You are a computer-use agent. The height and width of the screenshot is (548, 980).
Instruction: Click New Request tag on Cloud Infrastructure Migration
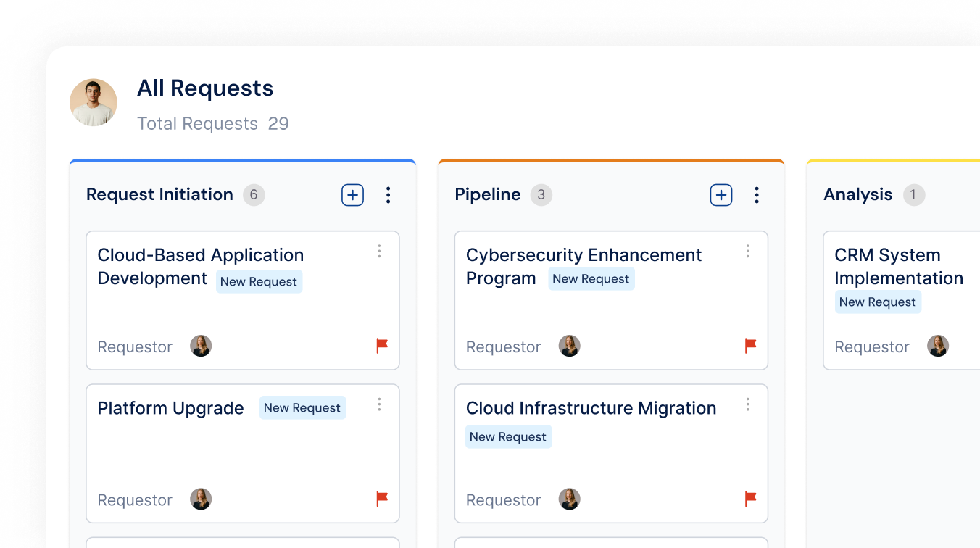tap(508, 437)
